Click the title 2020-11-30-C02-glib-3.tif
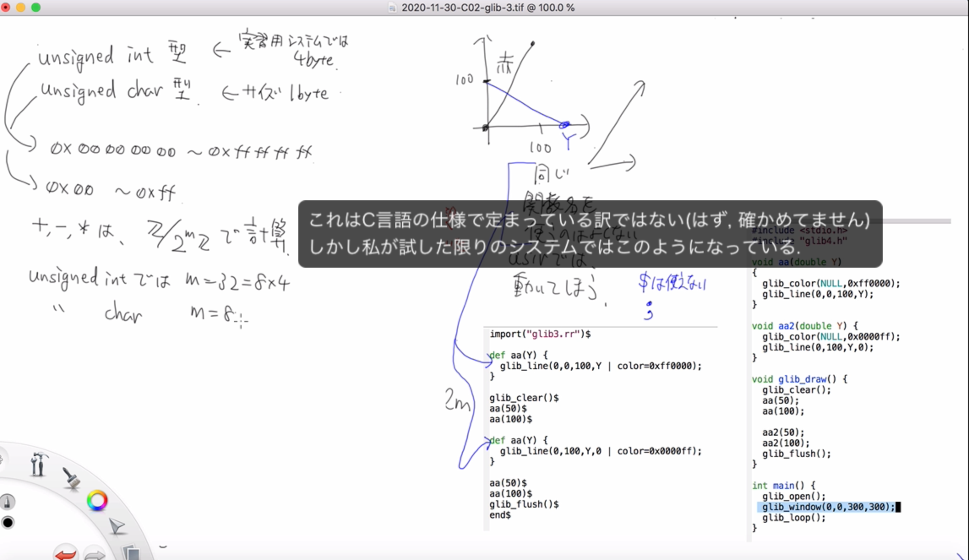The height and width of the screenshot is (560, 969). (462, 8)
